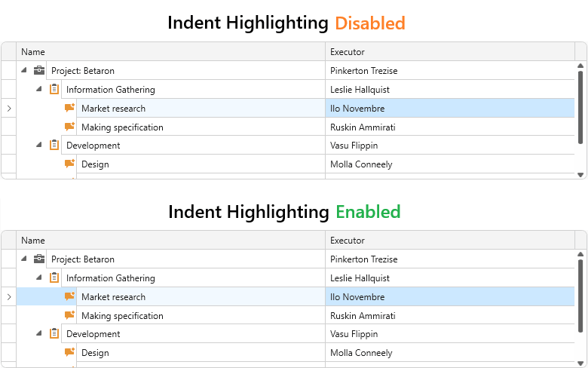
Task: Collapse Development node in bottom grid
Action: click(39, 333)
